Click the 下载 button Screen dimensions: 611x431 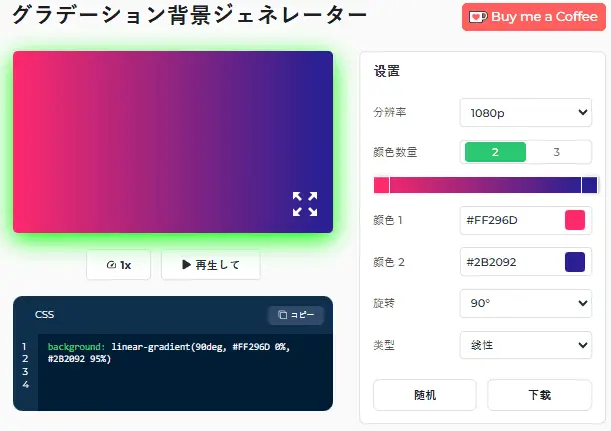pos(539,395)
